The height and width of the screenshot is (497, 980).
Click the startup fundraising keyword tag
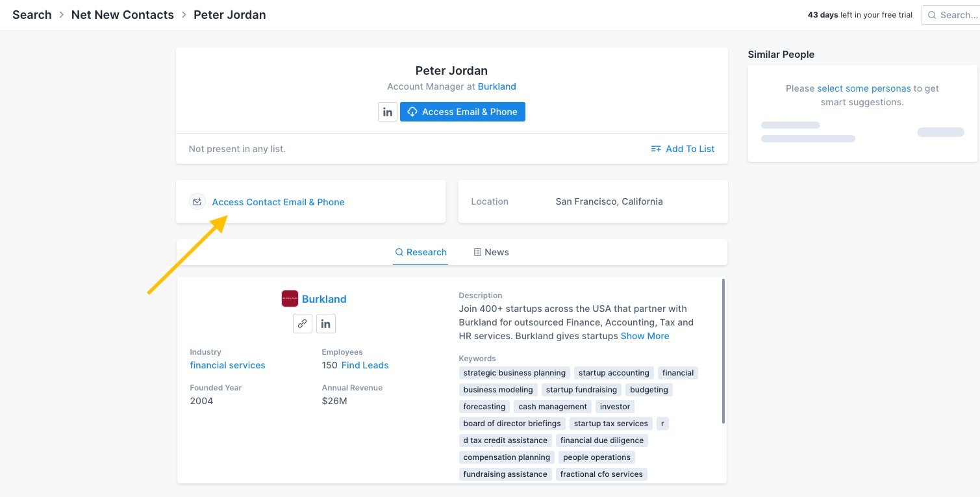tap(581, 390)
